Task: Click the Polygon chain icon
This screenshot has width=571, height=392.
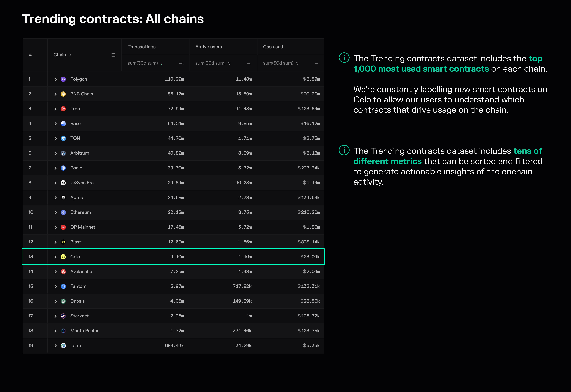Action: click(63, 79)
